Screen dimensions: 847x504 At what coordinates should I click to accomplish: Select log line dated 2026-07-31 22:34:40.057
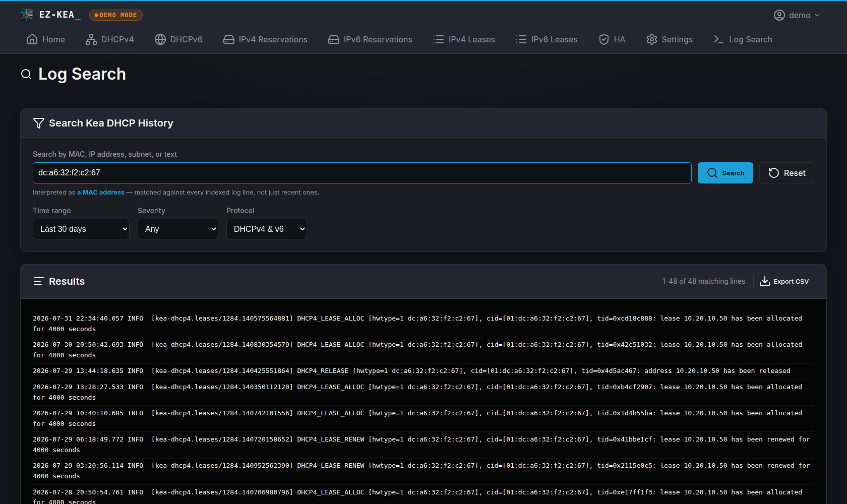(423, 324)
